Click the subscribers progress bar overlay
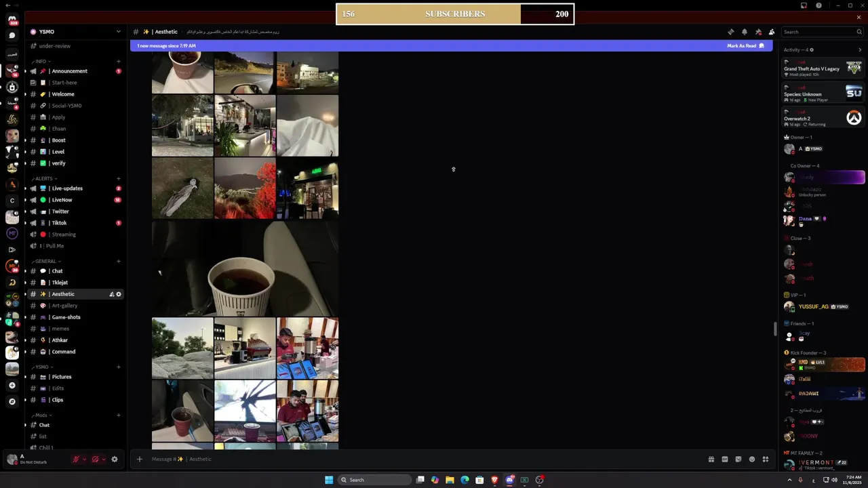Image resolution: width=868 pixels, height=488 pixels. coord(455,14)
